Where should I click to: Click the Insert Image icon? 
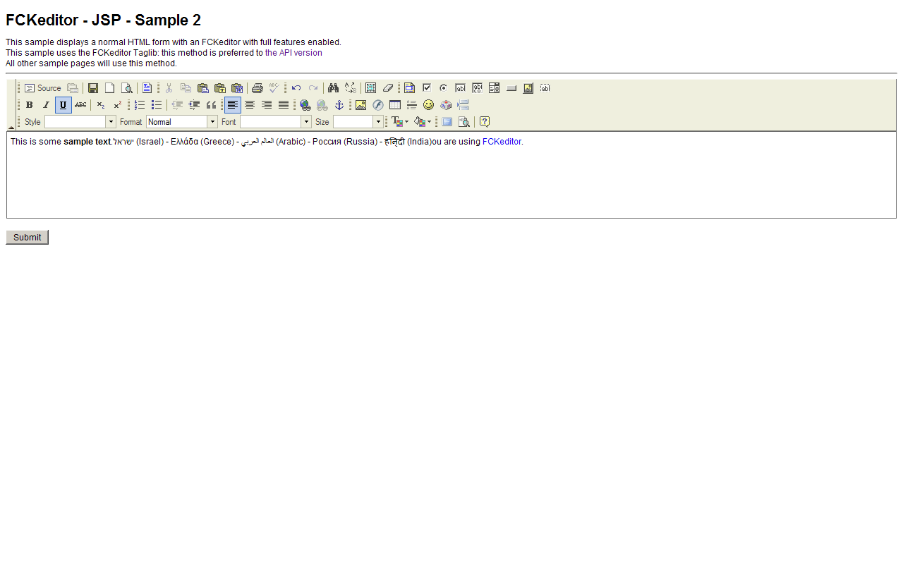[x=361, y=105]
